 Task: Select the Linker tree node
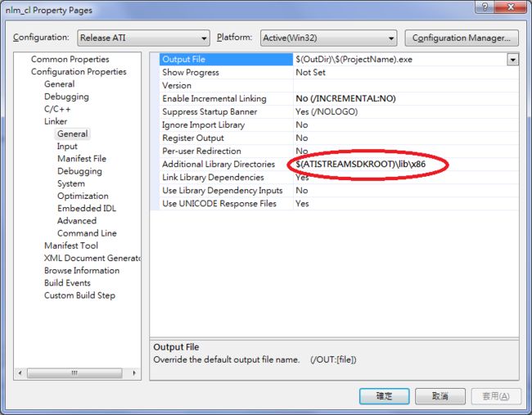pos(56,121)
